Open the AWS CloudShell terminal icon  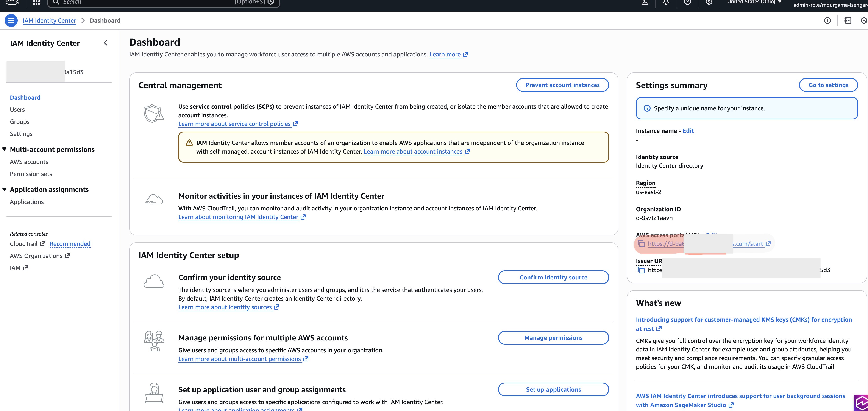[645, 3]
